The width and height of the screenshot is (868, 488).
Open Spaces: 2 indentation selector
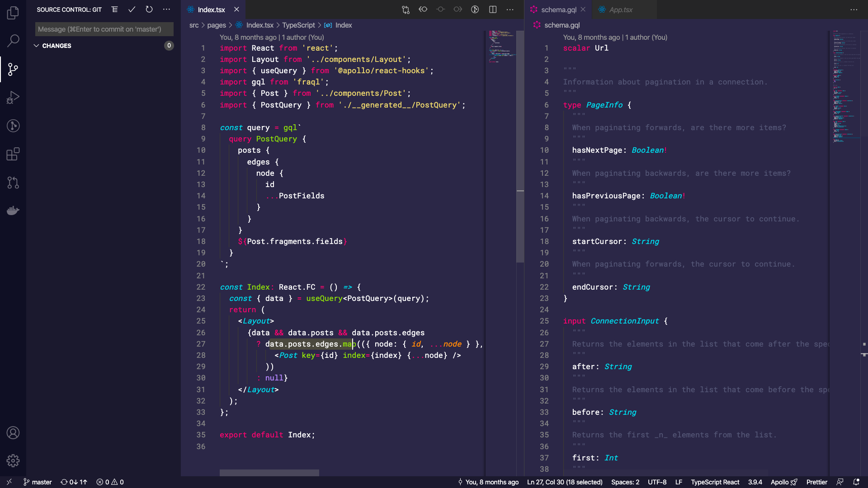pos(625,482)
